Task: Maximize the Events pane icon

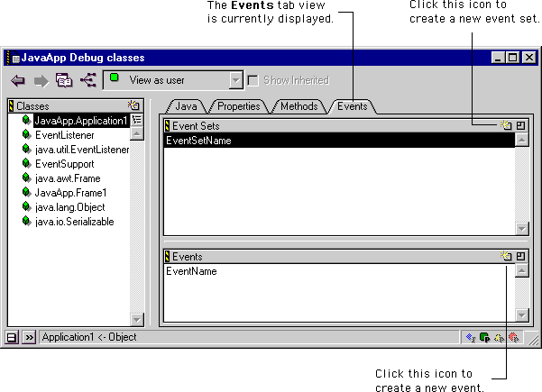Action: (x=520, y=256)
